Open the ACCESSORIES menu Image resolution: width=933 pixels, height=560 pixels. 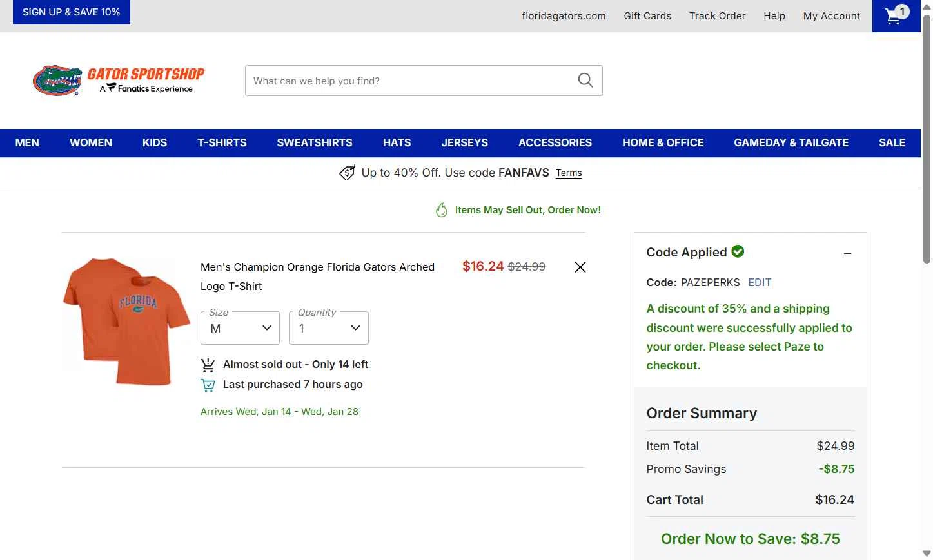pos(555,143)
